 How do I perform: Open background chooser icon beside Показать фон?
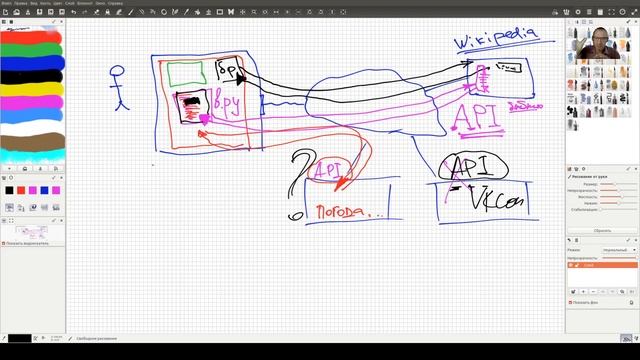coord(631,302)
